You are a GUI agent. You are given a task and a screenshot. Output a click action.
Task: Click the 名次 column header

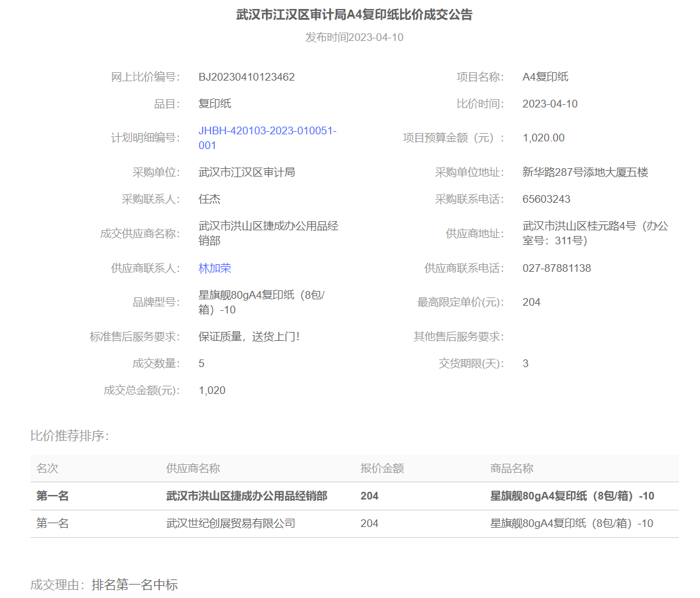click(x=47, y=468)
